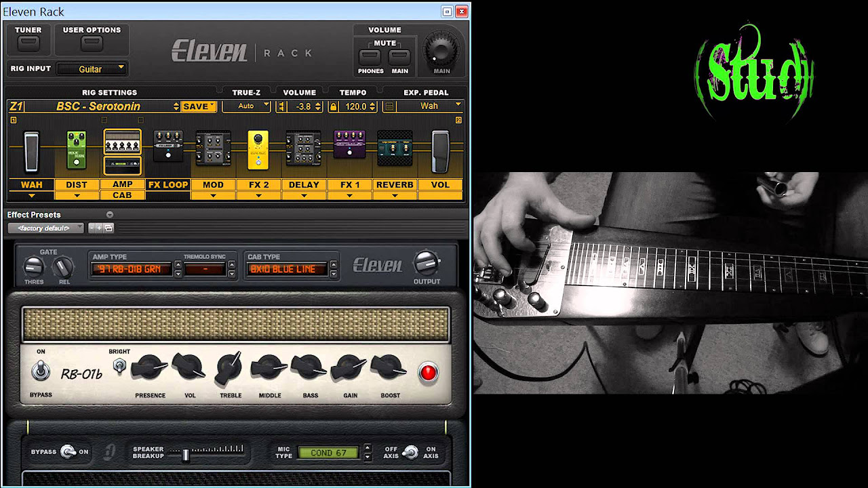Step the rig name selector arrows
Screen dimensions: 868x488
176,106
